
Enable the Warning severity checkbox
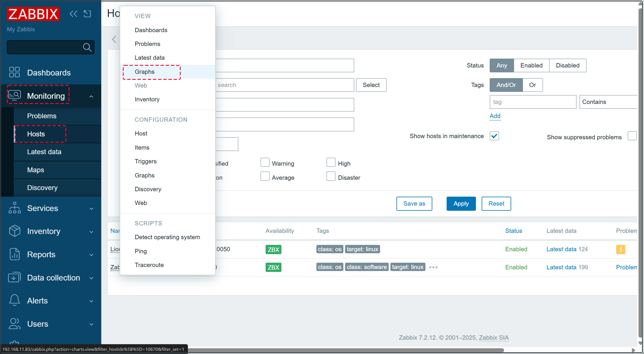(265, 162)
